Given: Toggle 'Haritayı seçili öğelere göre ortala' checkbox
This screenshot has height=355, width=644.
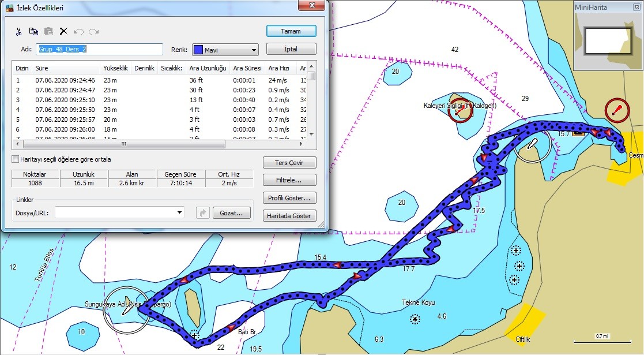Looking at the screenshot, I should 16,159.
